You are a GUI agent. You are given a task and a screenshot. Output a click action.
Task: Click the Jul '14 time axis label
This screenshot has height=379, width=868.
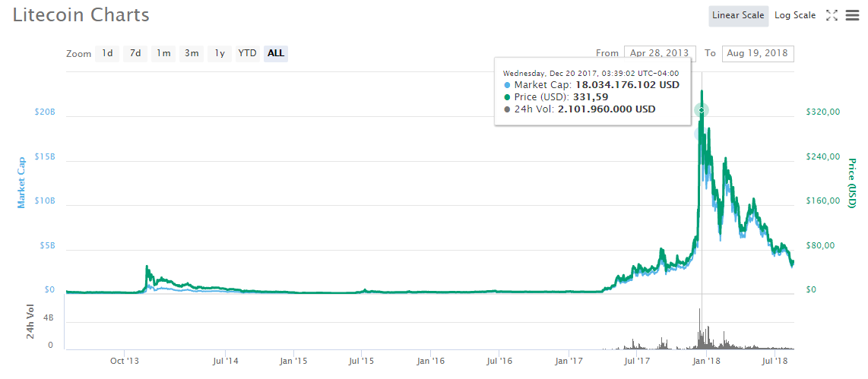pyautogui.click(x=225, y=362)
